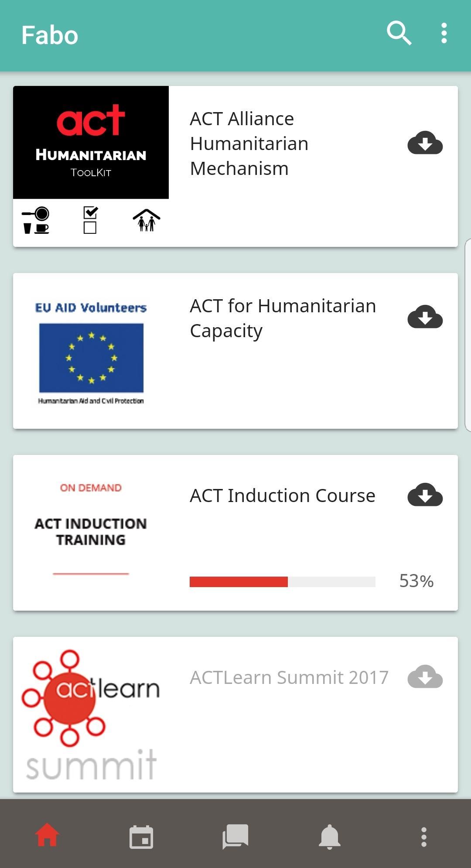Open the Messages chat icon

point(235,837)
